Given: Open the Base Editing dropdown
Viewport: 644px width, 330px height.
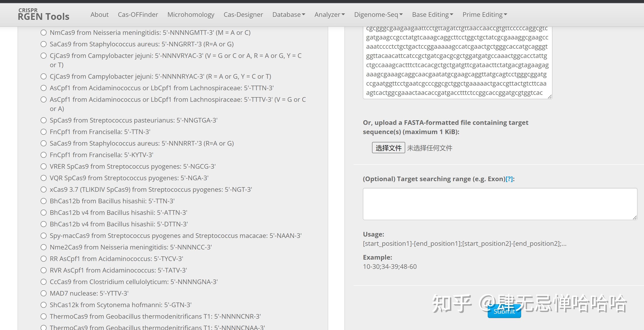Looking at the screenshot, I should click(432, 15).
